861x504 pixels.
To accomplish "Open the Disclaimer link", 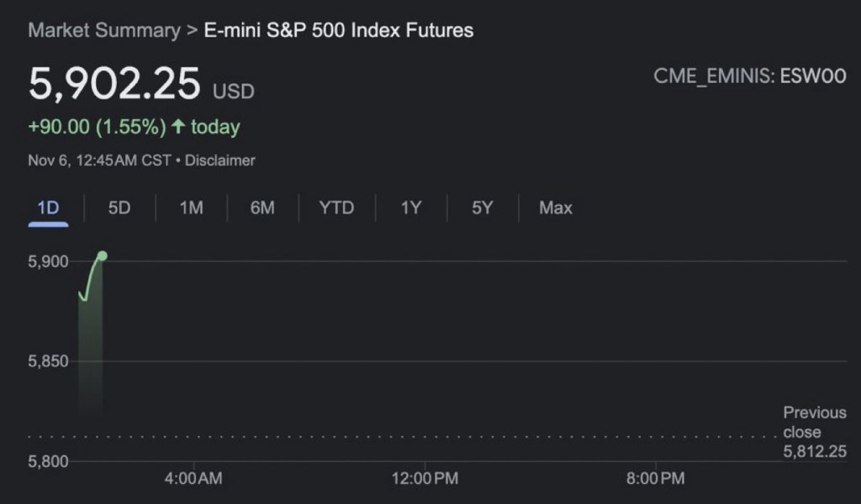I will point(219,160).
